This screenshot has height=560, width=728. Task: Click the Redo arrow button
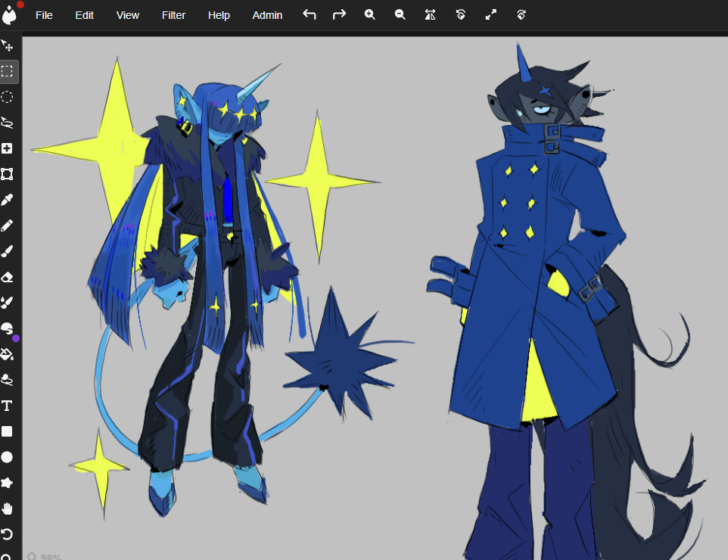[339, 14]
